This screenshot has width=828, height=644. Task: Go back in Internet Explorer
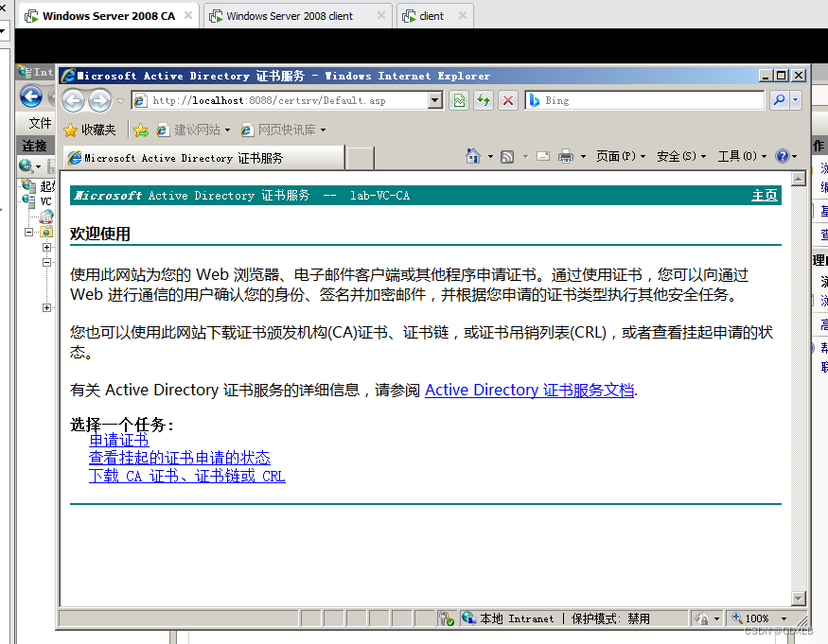[x=74, y=100]
